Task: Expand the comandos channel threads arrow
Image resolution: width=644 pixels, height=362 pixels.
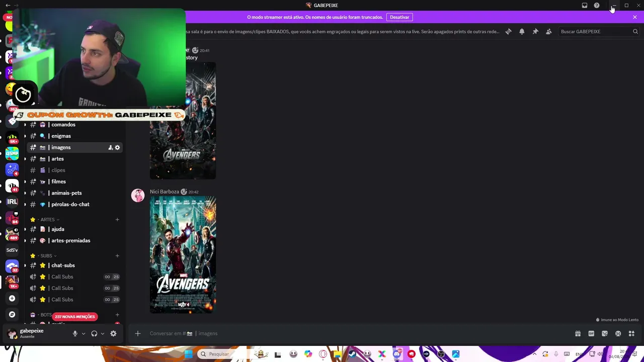Action: [x=25, y=125]
